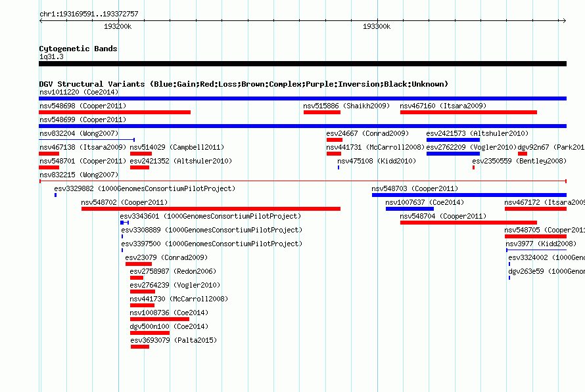Click the 193300k ruler position label
585x392 pixels.
[x=377, y=26]
